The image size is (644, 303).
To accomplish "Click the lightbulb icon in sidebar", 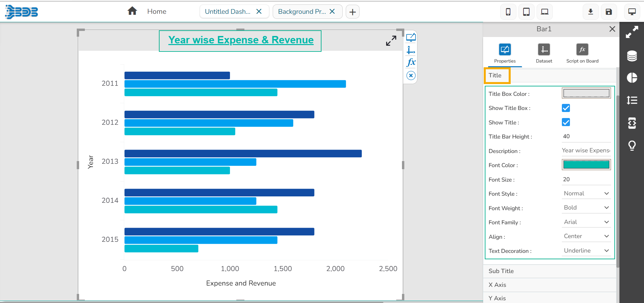I will point(632,145).
